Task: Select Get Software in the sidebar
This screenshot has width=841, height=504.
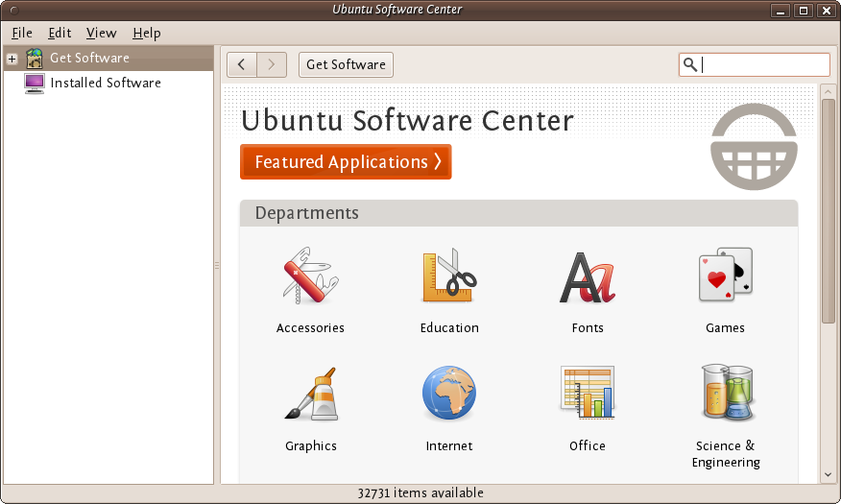Action: tap(89, 58)
